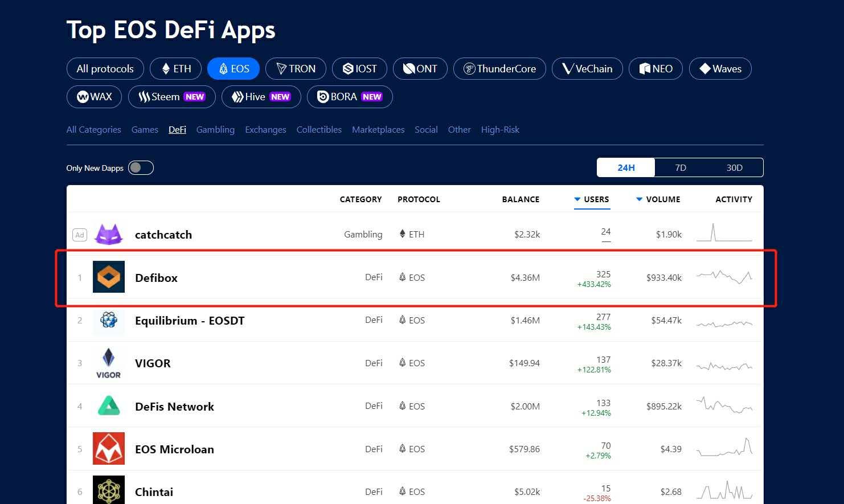Filter by IOST protocol

click(359, 68)
